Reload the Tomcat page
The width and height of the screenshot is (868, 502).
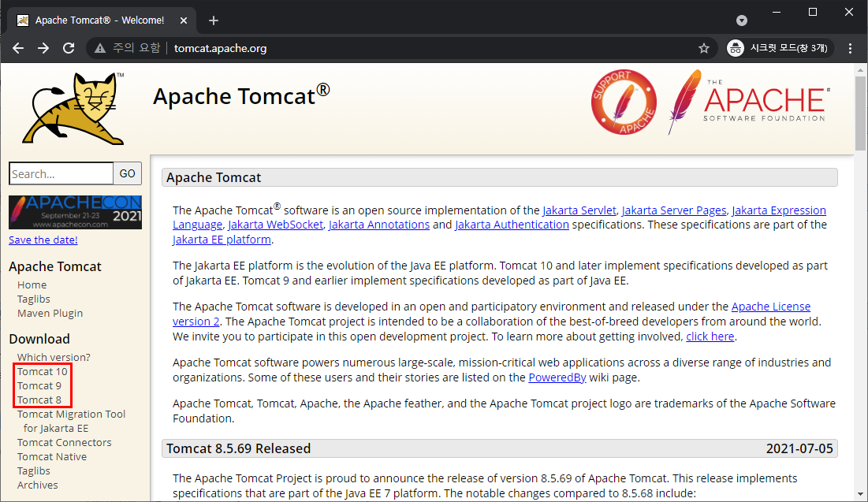[69, 48]
